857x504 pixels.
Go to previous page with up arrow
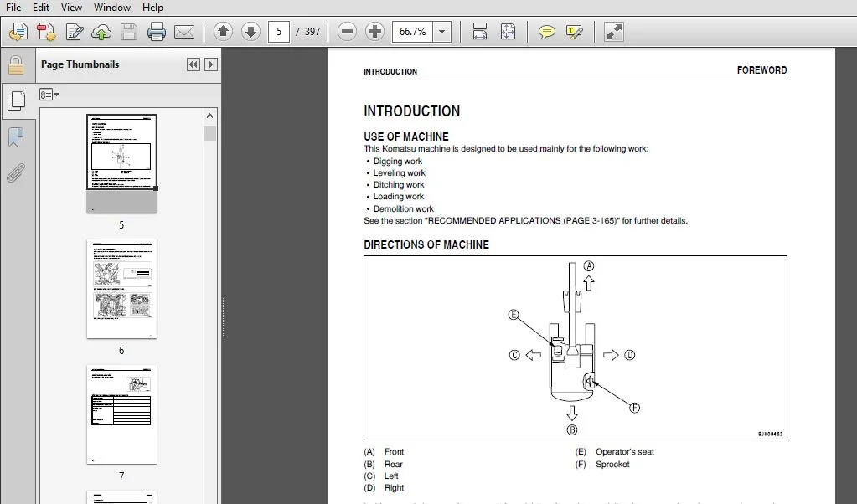coord(223,32)
